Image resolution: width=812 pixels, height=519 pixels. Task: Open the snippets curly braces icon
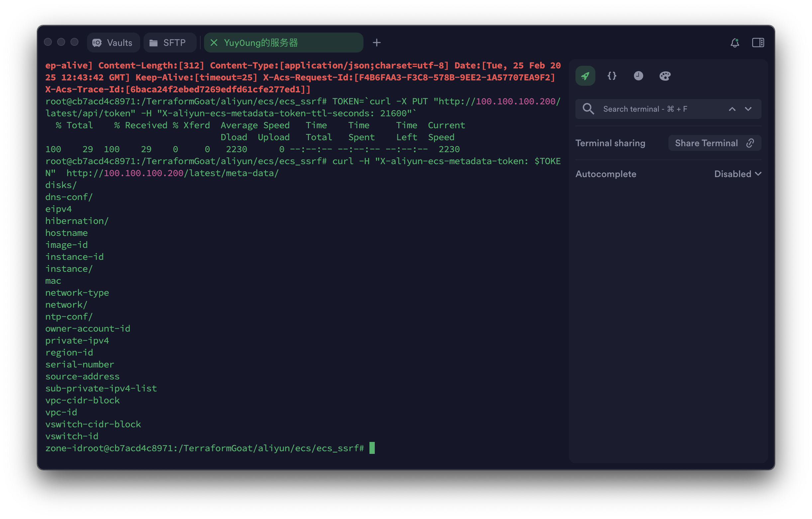pyautogui.click(x=612, y=76)
